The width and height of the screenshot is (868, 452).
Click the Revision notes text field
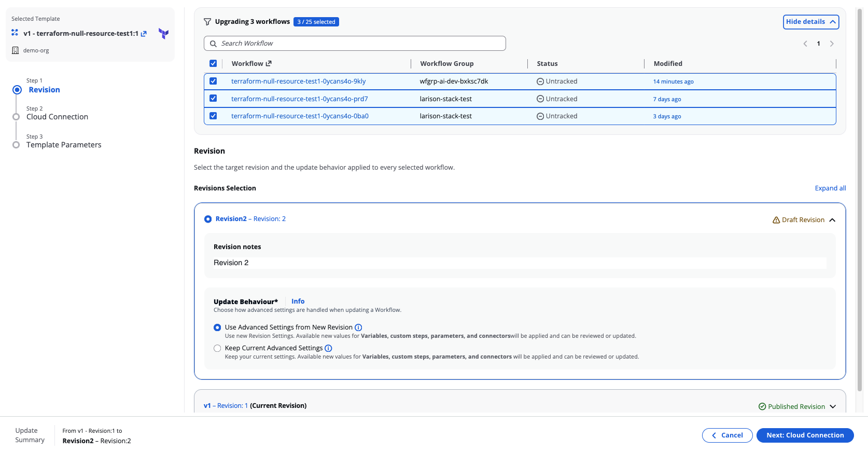(x=520, y=263)
